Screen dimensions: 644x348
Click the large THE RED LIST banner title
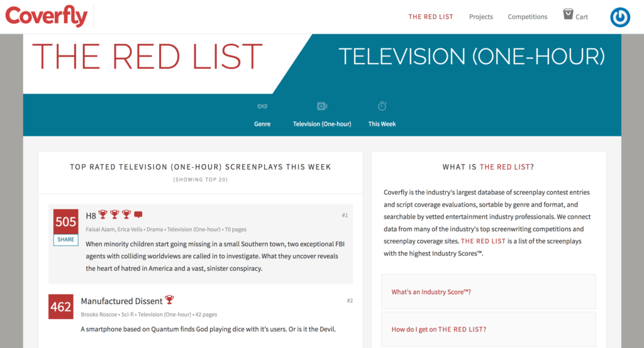[147, 57]
